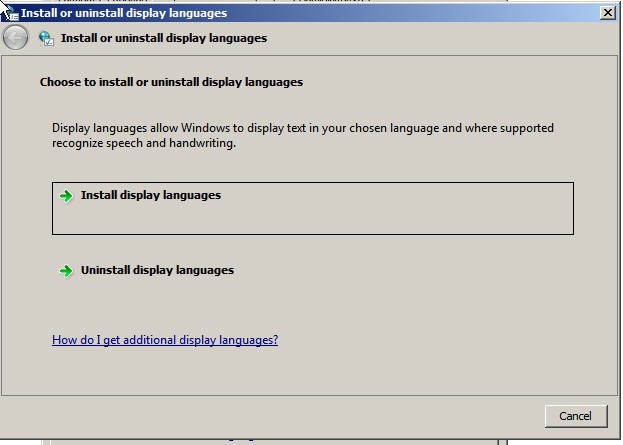This screenshot has width=623, height=445.
Task: Click the globe icon in the wizard header
Action: 46,38
